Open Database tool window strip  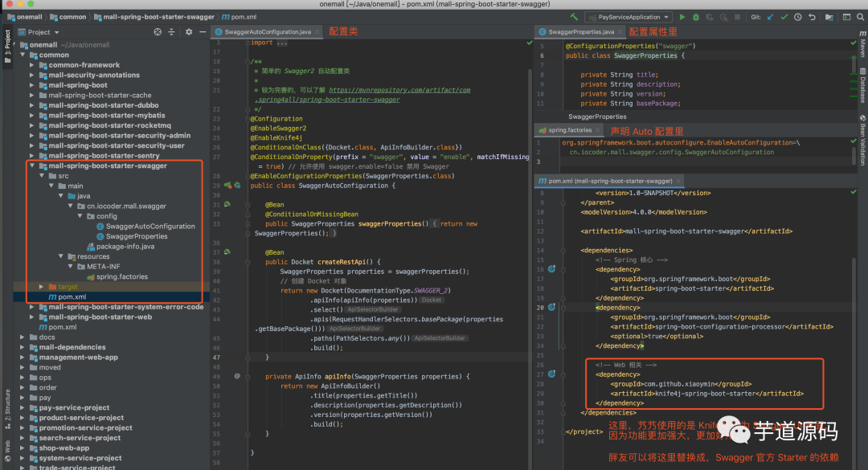point(862,85)
